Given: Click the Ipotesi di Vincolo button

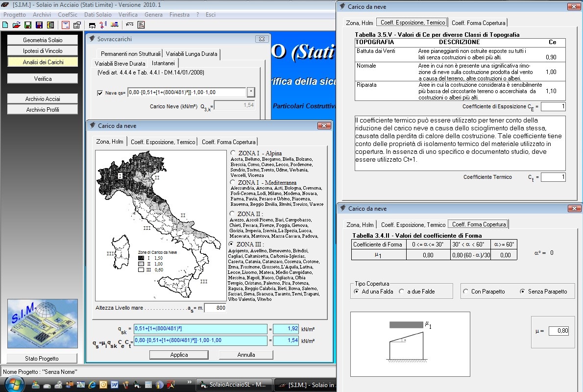Looking at the screenshot, I should tap(43, 51).
